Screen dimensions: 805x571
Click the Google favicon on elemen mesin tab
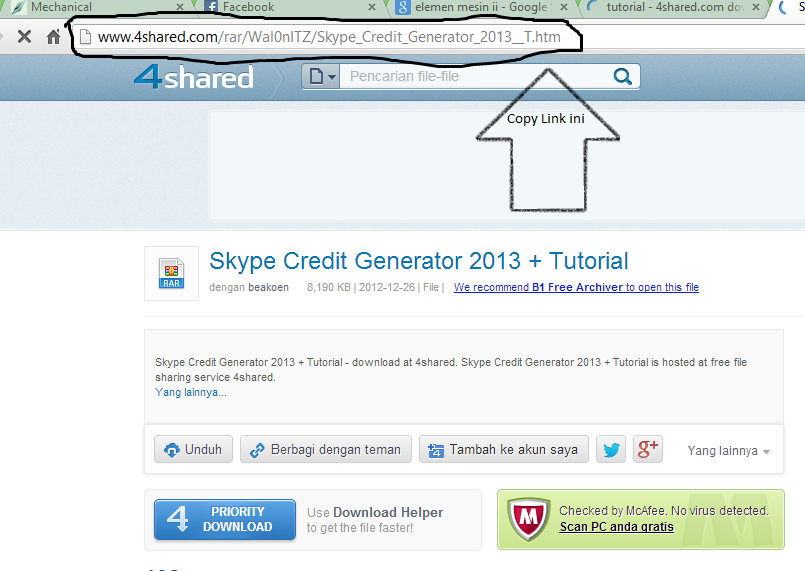[x=403, y=7]
